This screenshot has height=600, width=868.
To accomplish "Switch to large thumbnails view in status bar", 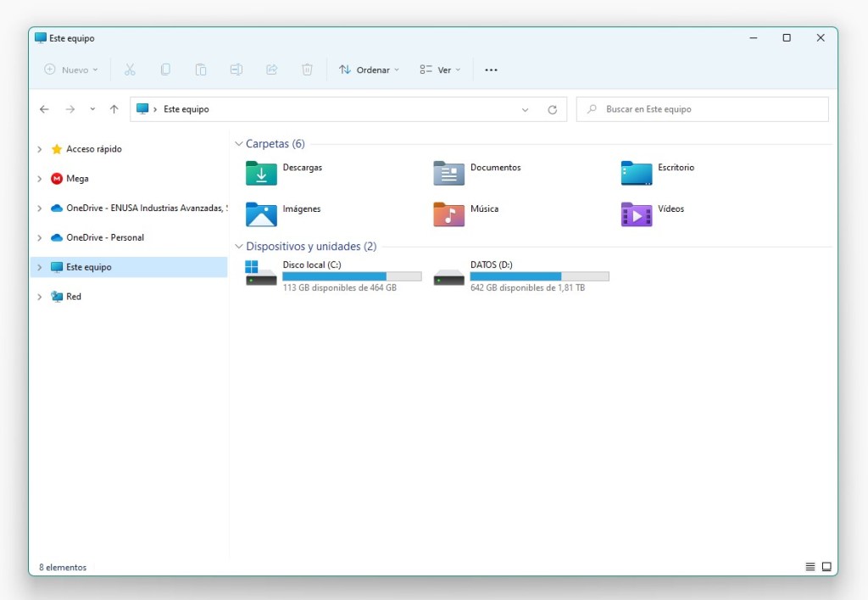I will point(826,566).
